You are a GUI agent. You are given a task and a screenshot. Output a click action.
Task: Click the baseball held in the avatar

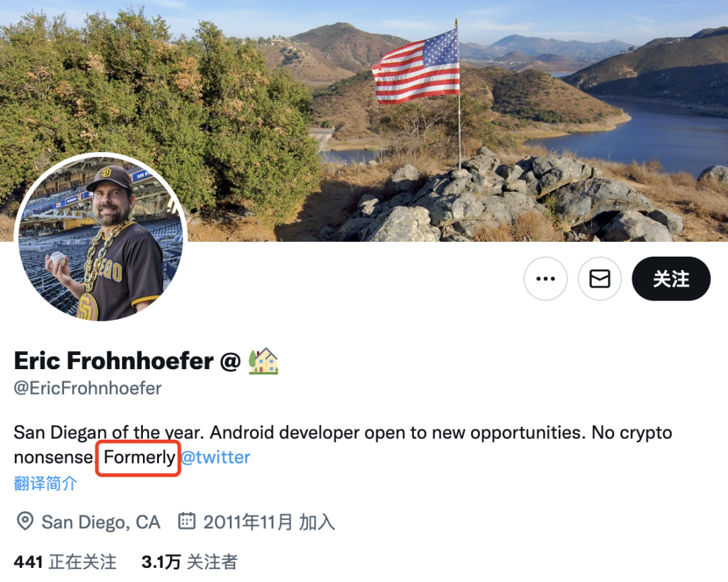[59, 259]
